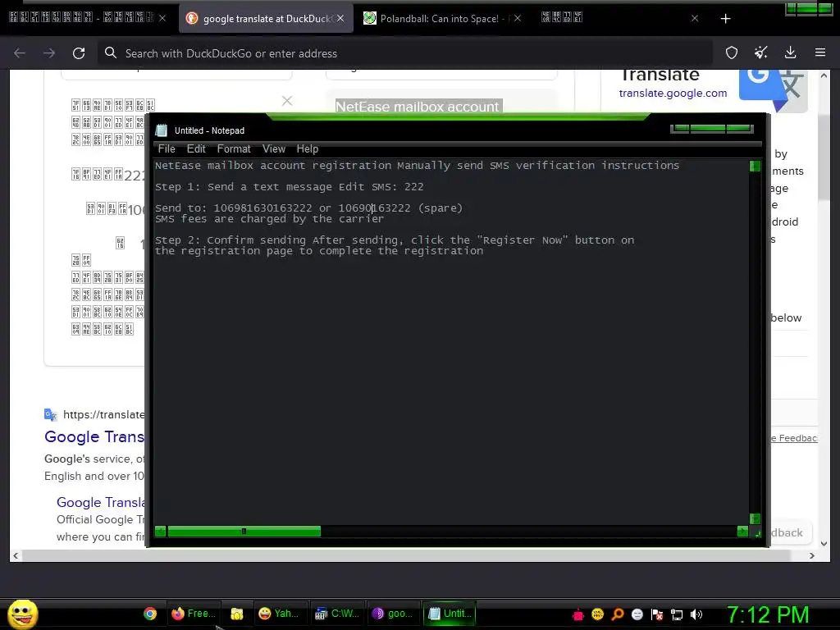Click the Notepad icon in title bar
Viewport: 840px width, 630px height.
click(162, 130)
